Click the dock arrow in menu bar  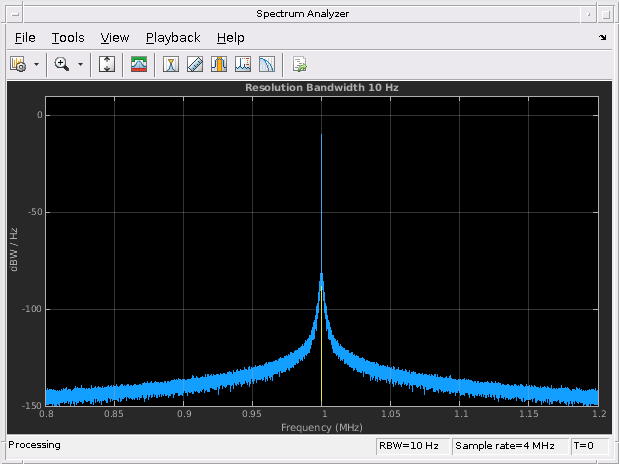pos(602,38)
